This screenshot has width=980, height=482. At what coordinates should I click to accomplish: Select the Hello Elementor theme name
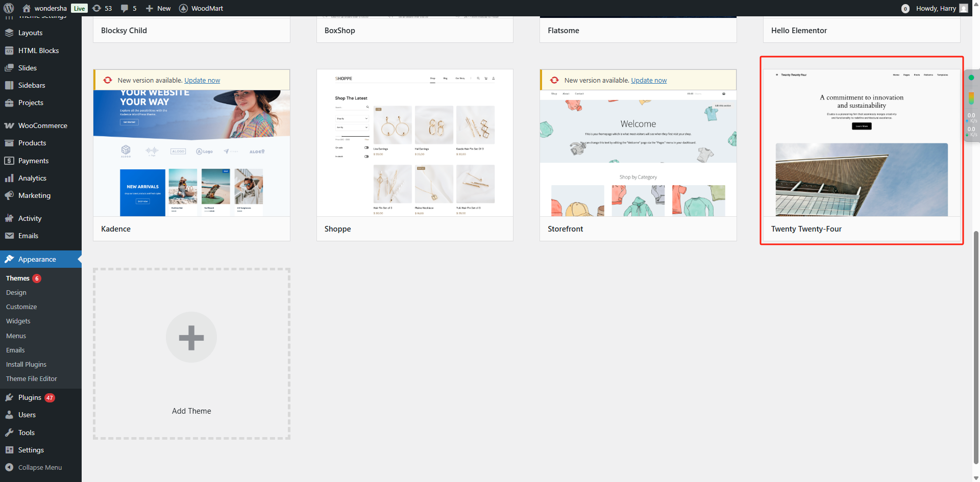pyautogui.click(x=799, y=31)
